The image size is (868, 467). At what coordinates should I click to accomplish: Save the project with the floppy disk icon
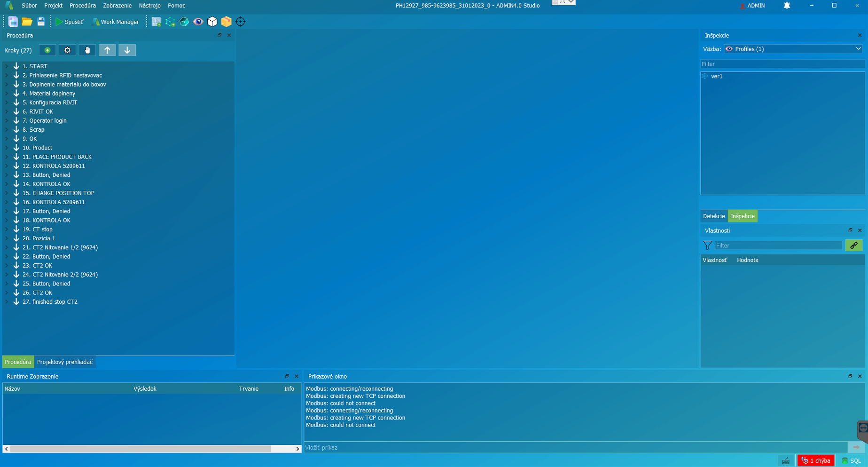coord(41,22)
